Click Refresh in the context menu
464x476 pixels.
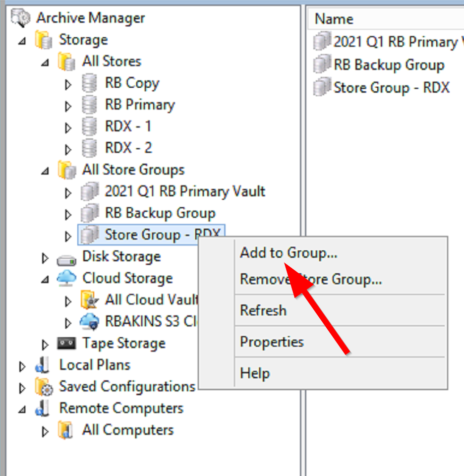[x=323, y=310]
